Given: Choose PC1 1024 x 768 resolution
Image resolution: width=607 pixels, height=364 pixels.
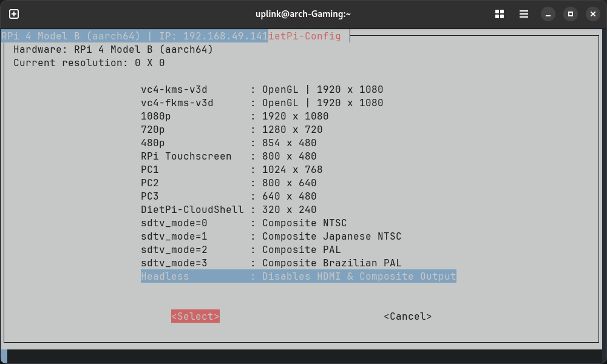Looking at the screenshot, I should coord(231,169).
